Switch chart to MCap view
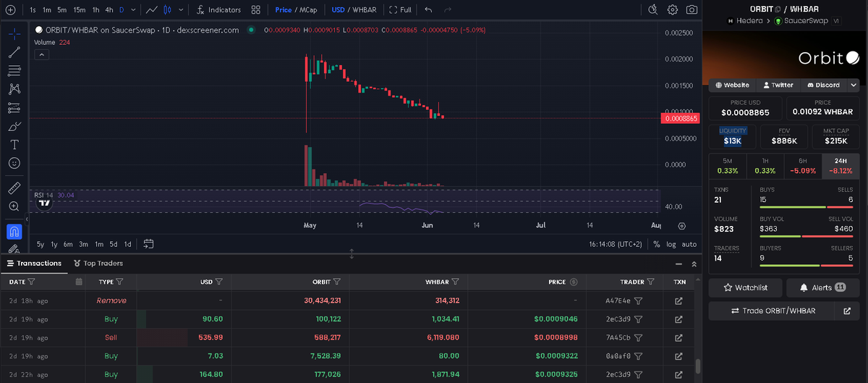Viewport: 868px width, 383px height. coord(308,10)
